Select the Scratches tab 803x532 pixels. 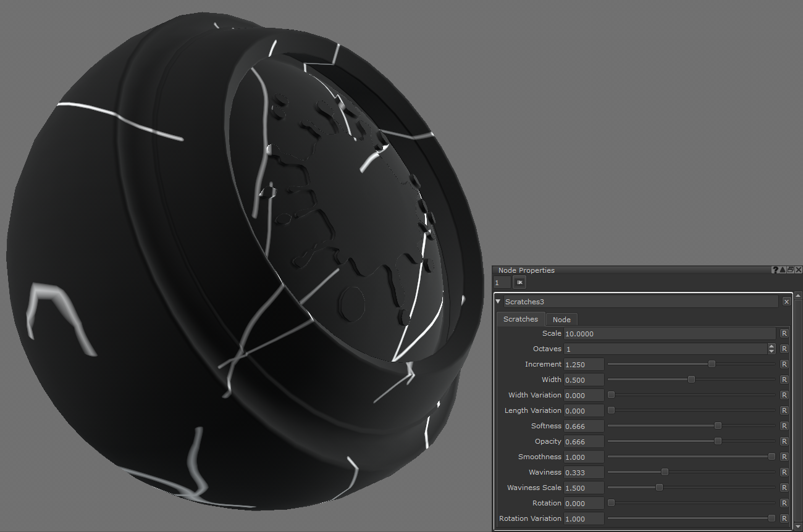pos(521,319)
